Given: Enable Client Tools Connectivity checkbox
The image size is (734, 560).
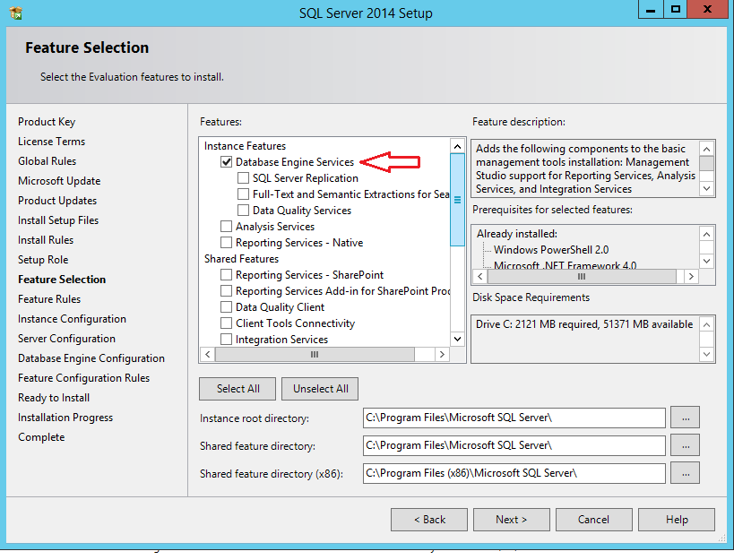Looking at the screenshot, I should coord(226,323).
